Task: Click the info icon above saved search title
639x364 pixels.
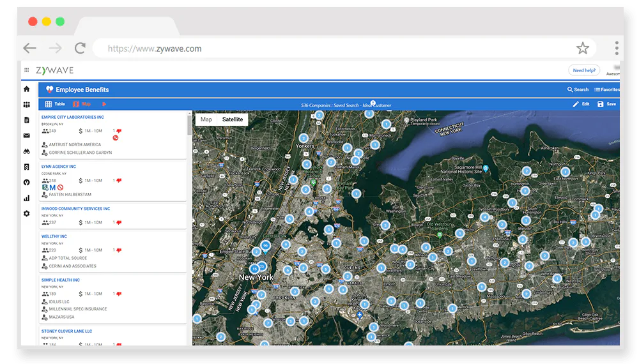Action: coord(373,103)
